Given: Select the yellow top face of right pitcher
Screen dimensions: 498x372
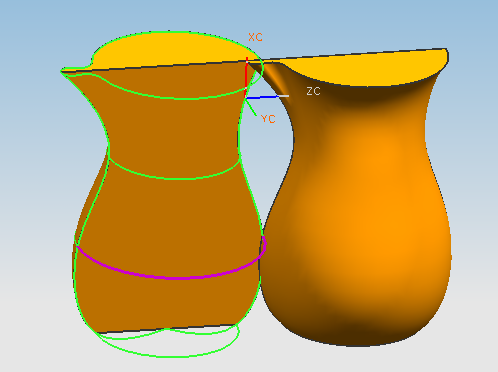Looking at the screenshot, I should (x=367, y=68).
